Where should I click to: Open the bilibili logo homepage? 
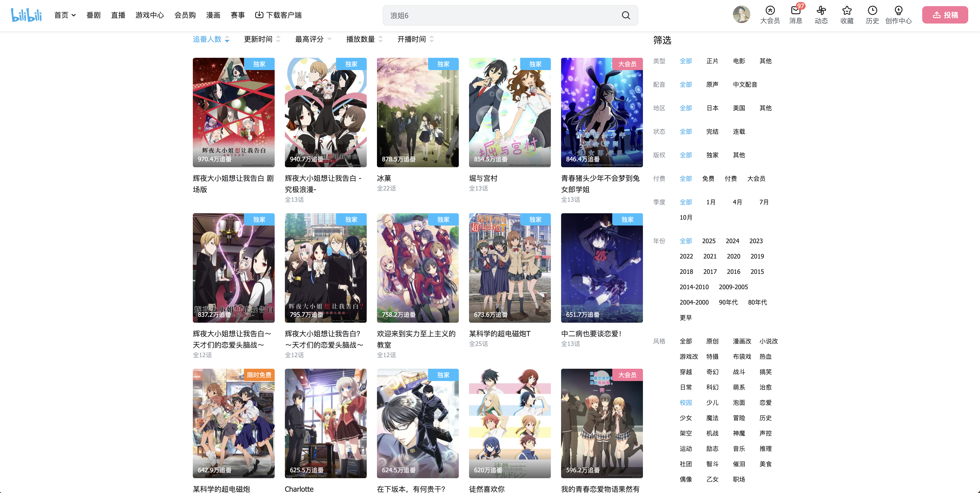pos(26,15)
